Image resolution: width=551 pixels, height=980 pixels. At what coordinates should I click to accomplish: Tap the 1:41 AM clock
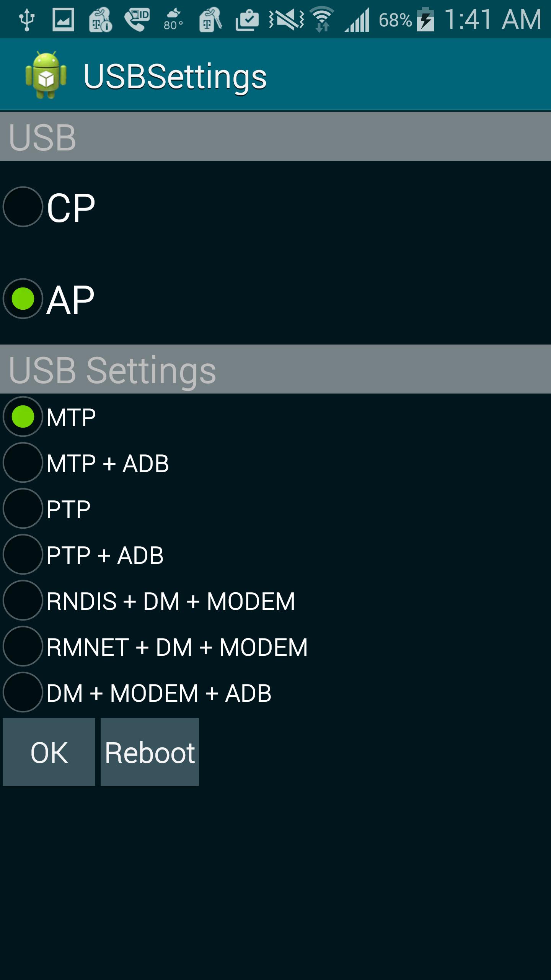click(493, 19)
